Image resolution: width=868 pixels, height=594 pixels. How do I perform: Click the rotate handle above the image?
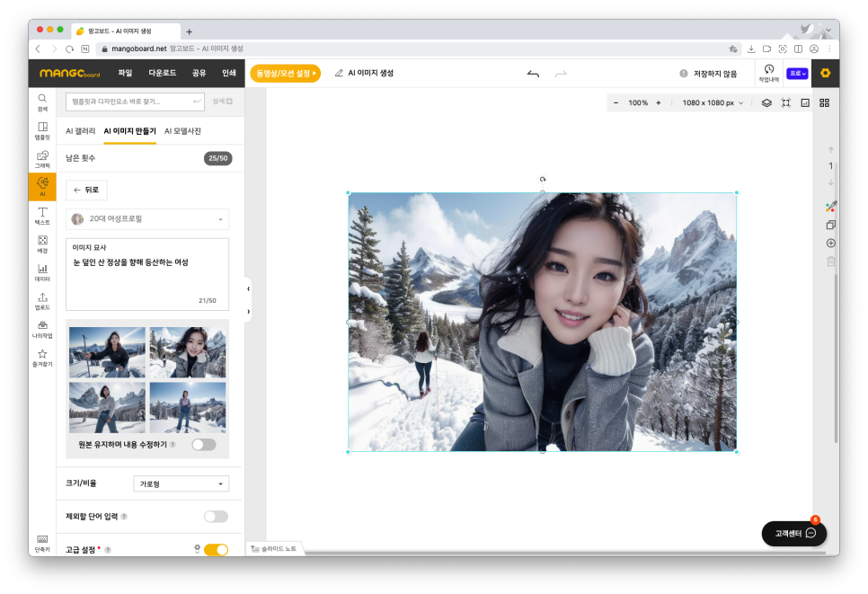[543, 180]
